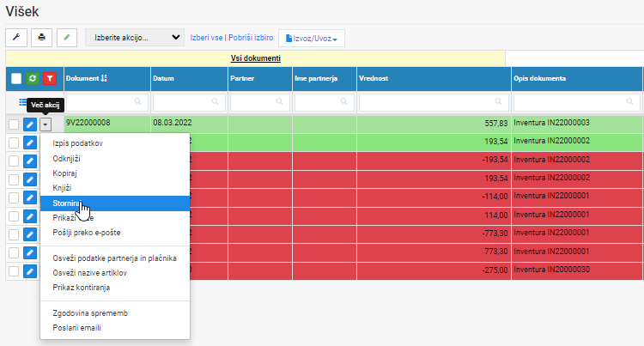644x346 pixels.
Task: Click the green pencil edit toolbar icon
Action: tap(66, 38)
